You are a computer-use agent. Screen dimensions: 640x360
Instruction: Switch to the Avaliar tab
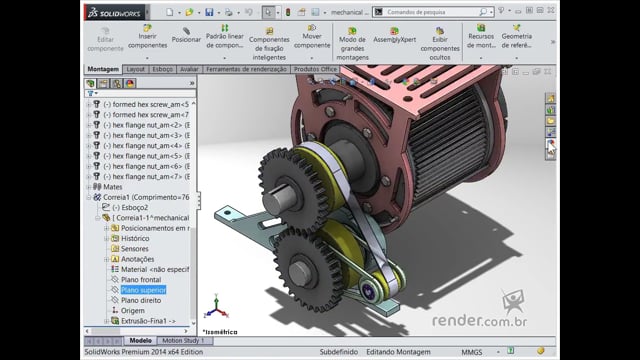189,69
